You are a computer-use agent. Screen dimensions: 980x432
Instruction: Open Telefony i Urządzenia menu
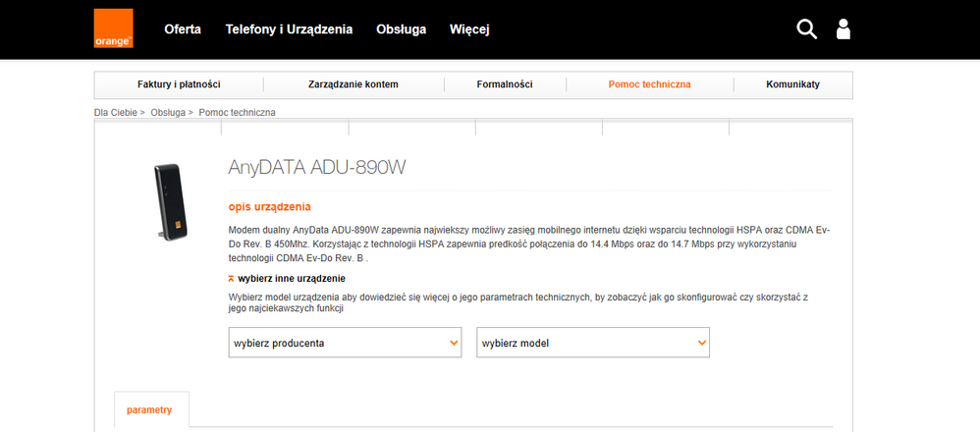point(289,29)
